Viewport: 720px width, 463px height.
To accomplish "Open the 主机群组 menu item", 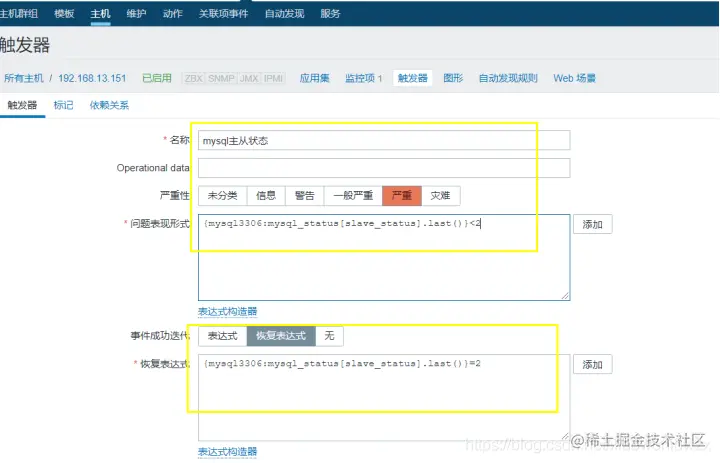I will (18, 14).
